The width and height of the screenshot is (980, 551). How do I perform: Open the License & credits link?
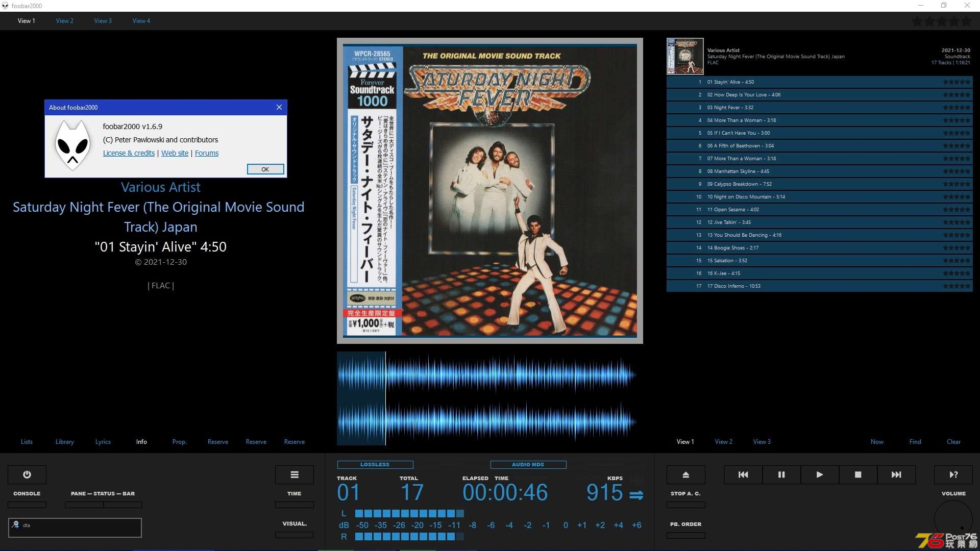(x=129, y=153)
